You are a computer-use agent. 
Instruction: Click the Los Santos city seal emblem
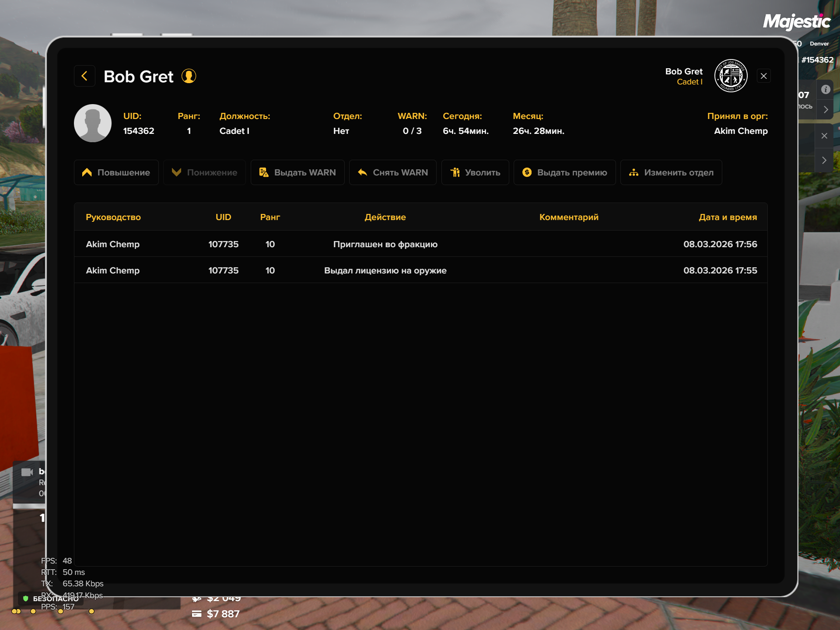coord(731,76)
